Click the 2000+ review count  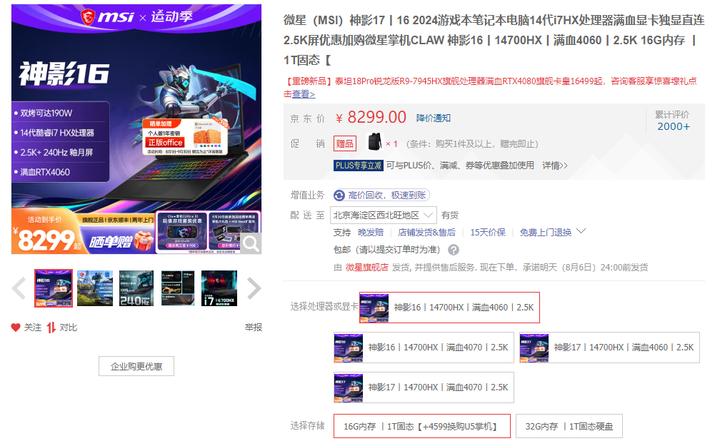click(x=673, y=127)
